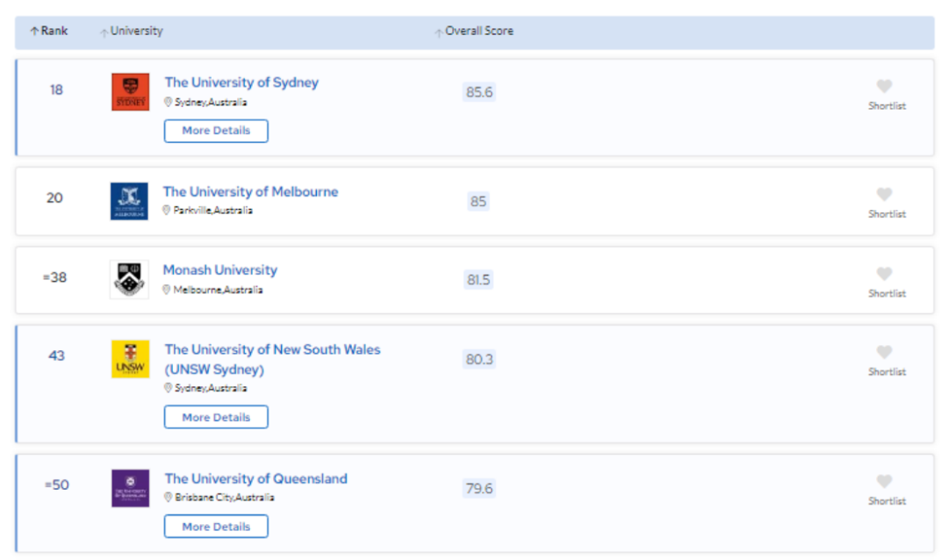
Task: Click the Brisbane City,Australia location text
Action: (225, 497)
